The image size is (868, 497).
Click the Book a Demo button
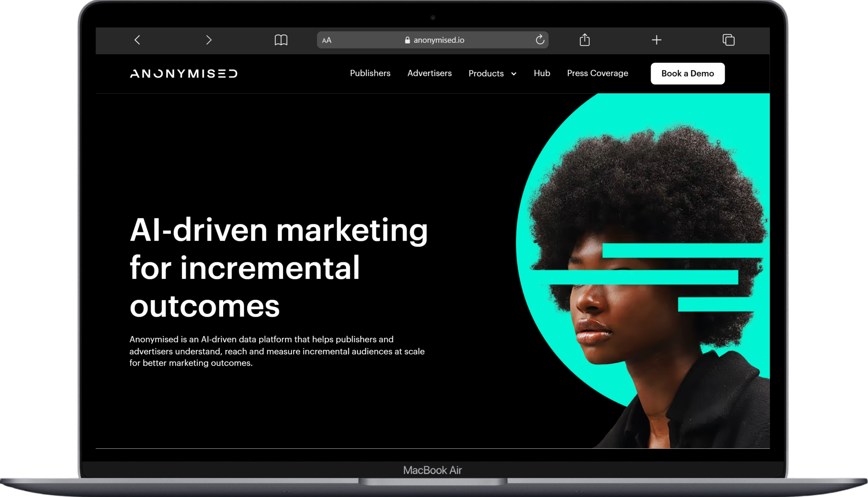click(687, 73)
